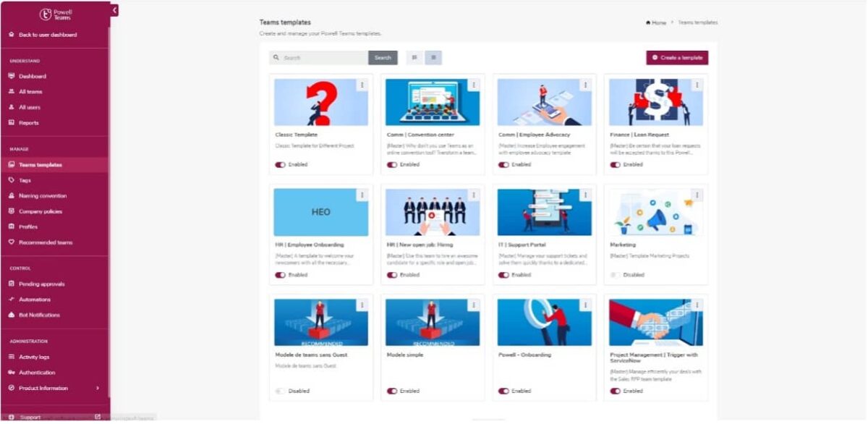The height and width of the screenshot is (424, 868).
Task: Open the Dashboard from the sidebar
Action: pyautogui.click(x=33, y=76)
